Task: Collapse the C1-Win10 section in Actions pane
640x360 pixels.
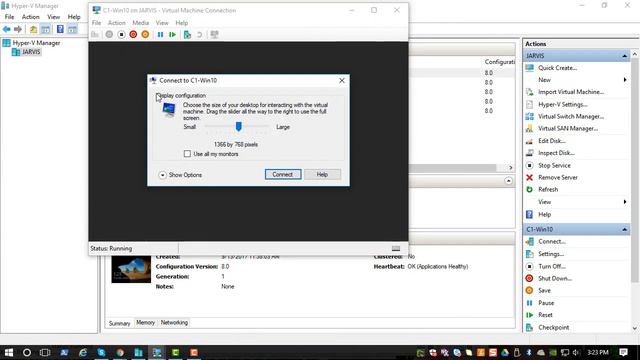Action: (624, 229)
